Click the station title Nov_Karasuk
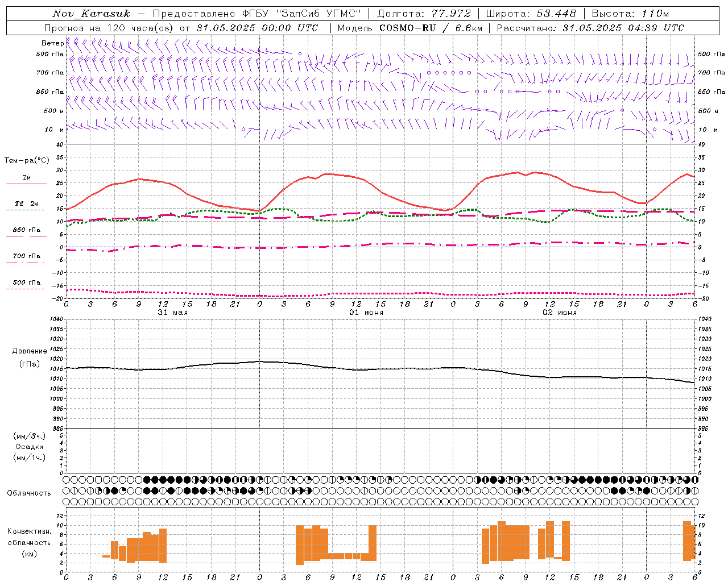The height and width of the screenshot is (582, 728). coord(91,14)
